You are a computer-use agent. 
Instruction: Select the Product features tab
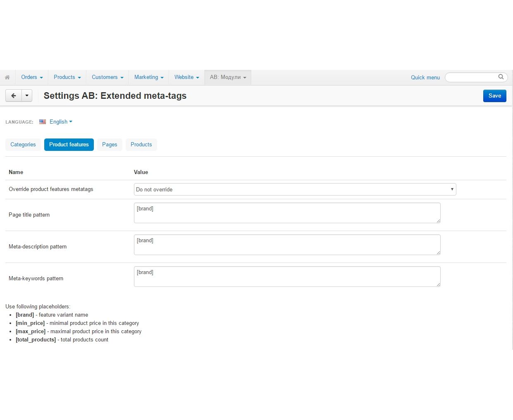click(x=69, y=145)
